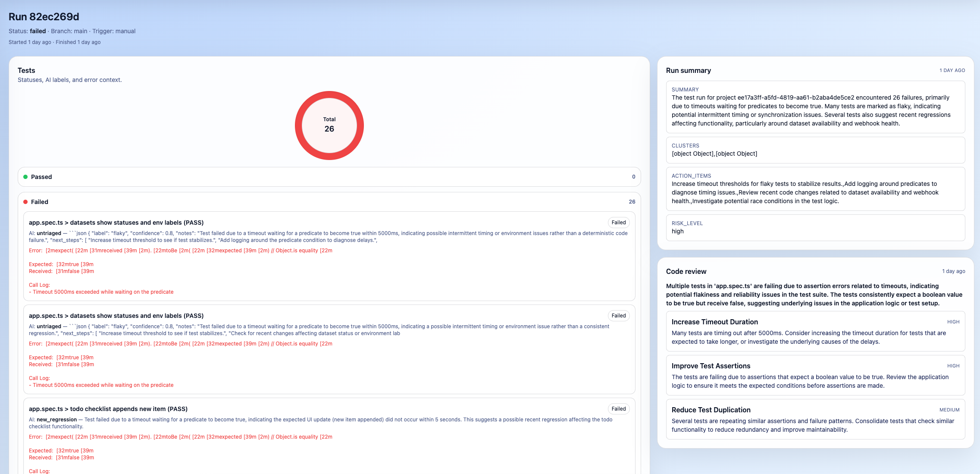Expand the Passed tests section
Image resolution: width=980 pixels, height=474 pixels.
coord(329,177)
